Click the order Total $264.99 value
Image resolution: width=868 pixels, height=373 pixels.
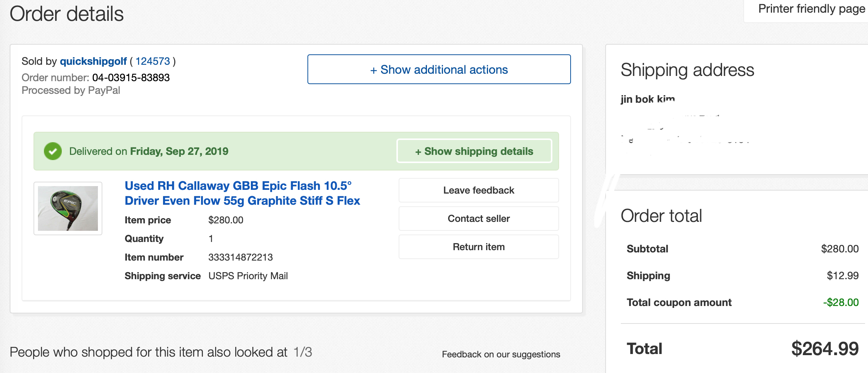(x=824, y=349)
